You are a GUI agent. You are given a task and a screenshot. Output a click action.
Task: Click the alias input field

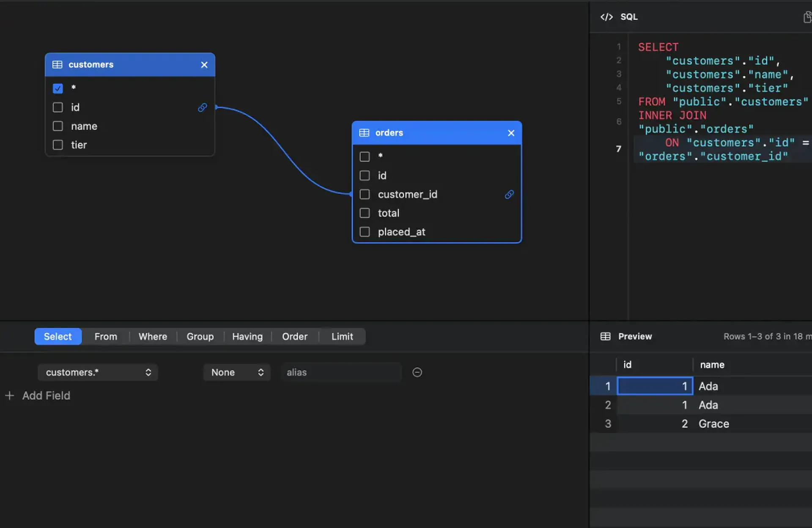tap(341, 372)
